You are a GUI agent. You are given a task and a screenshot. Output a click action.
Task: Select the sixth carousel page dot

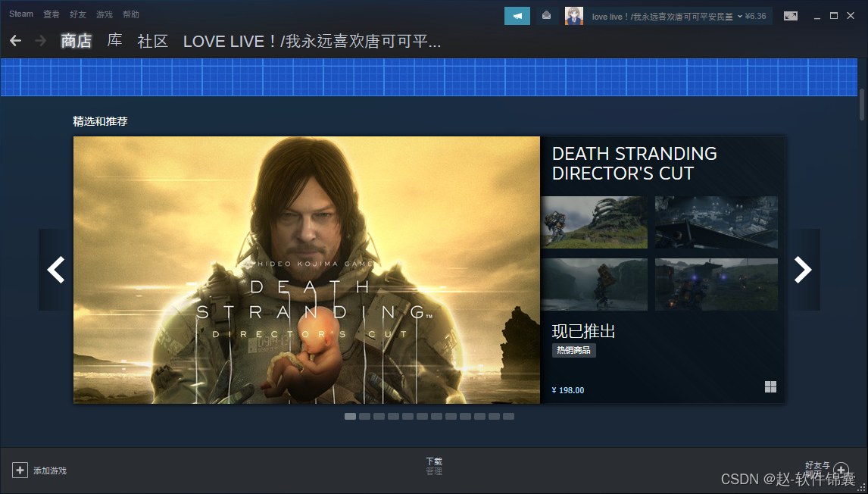click(423, 417)
